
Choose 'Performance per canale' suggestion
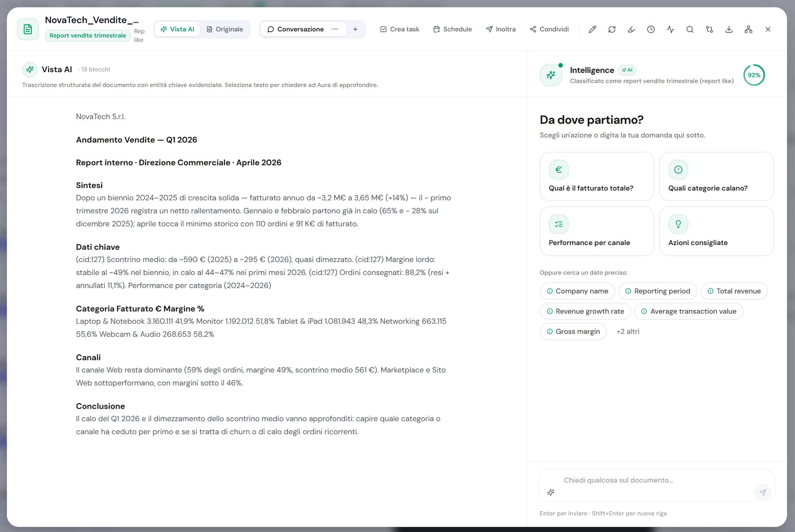coord(597,231)
